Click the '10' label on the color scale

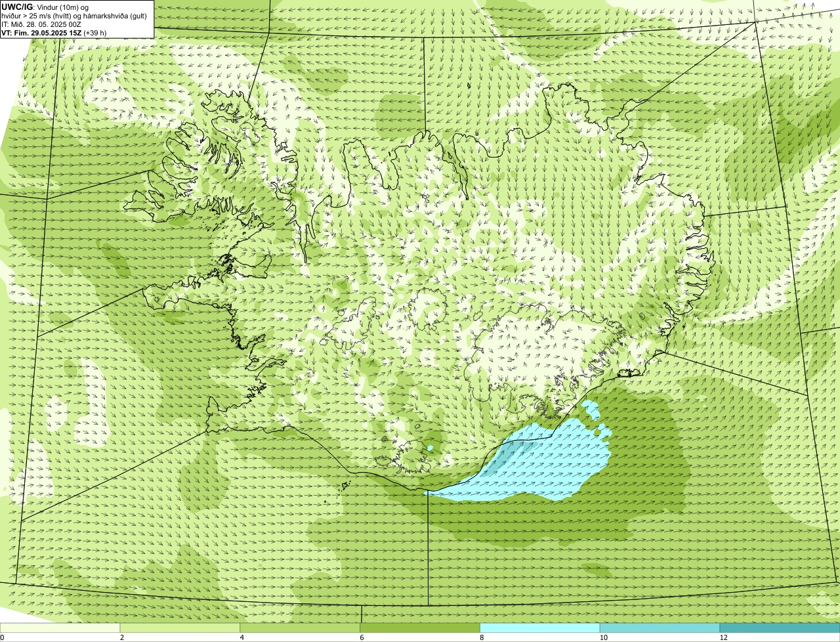pos(603,637)
